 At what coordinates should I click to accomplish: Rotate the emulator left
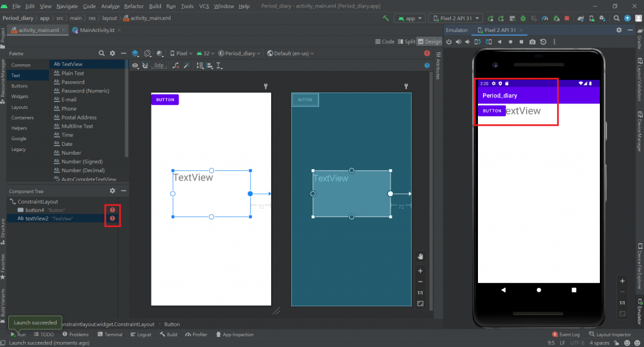pos(477,42)
